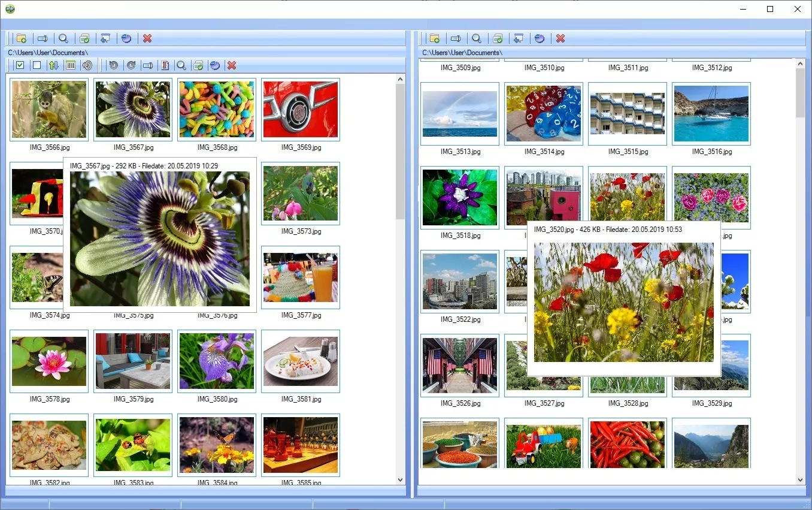Click the red X delete icon in right toolbar
Viewport: 812px width, 510px height.
pos(560,38)
